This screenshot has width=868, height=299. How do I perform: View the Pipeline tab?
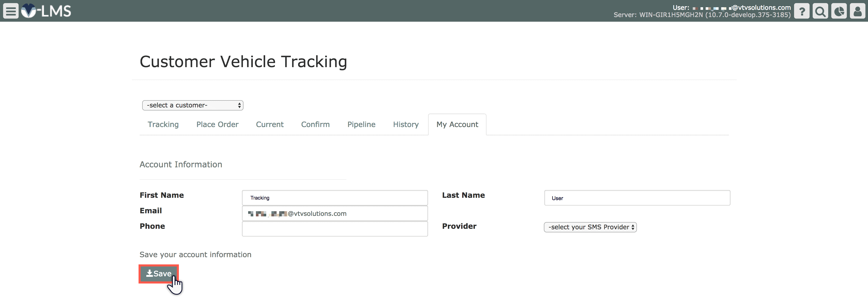coord(361,124)
